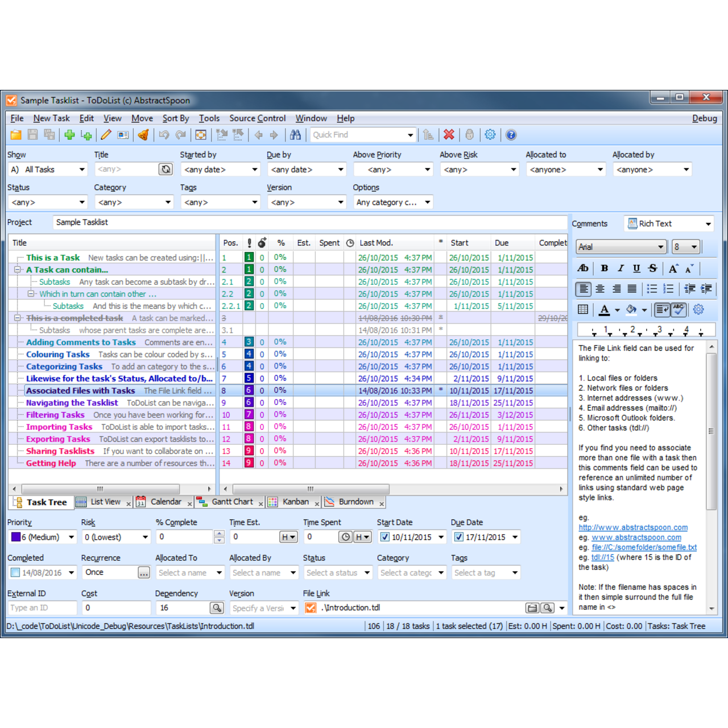Click the comments text colour A swatch
This screenshot has width=728, height=728.
pos(604,309)
